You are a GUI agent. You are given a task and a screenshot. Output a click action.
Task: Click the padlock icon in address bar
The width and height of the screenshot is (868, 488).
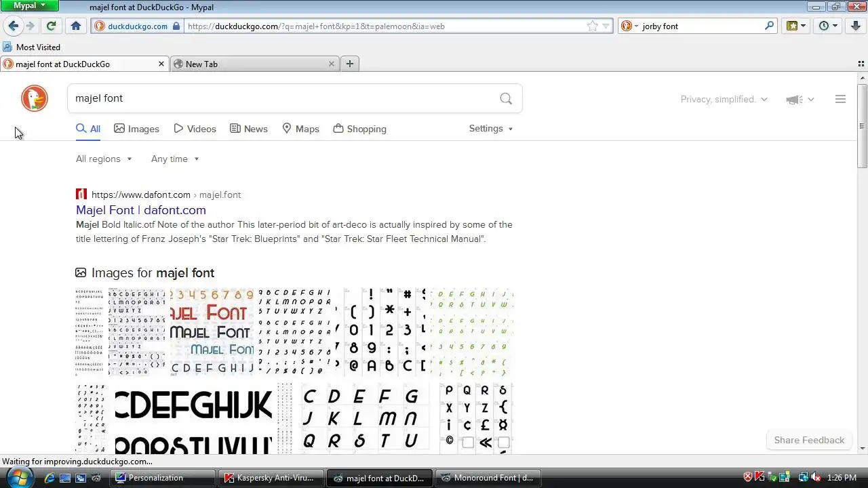click(x=176, y=26)
